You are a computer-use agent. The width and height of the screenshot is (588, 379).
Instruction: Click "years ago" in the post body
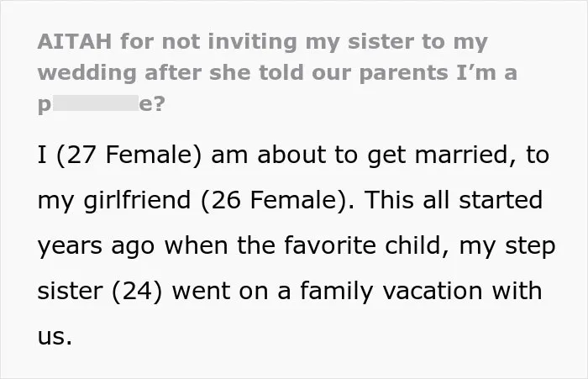pyautogui.click(x=96, y=246)
